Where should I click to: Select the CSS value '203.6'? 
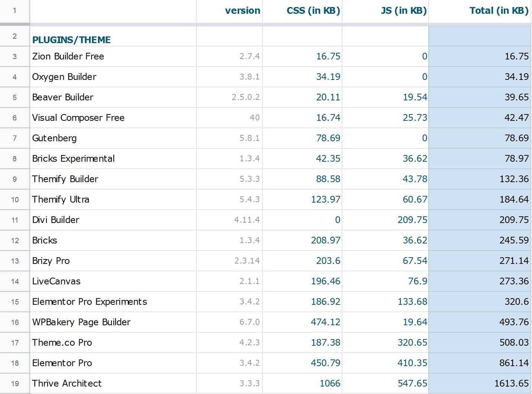pyautogui.click(x=302, y=261)
